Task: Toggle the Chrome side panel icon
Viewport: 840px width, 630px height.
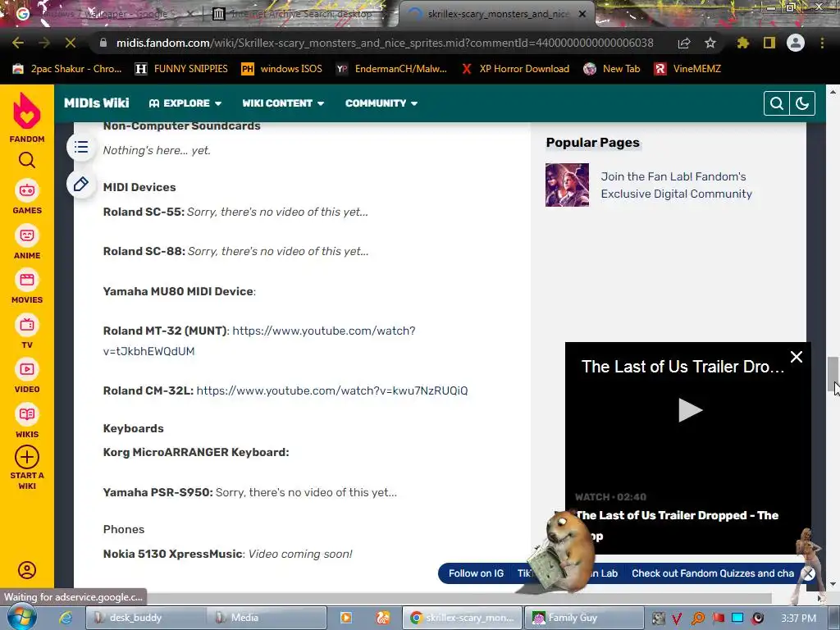Action: click(x=769, y=43)
